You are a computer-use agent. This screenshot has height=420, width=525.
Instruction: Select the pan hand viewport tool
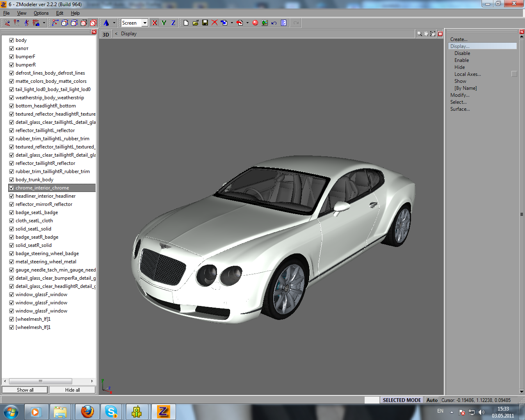pyautogui.click(x=426, y=34)
